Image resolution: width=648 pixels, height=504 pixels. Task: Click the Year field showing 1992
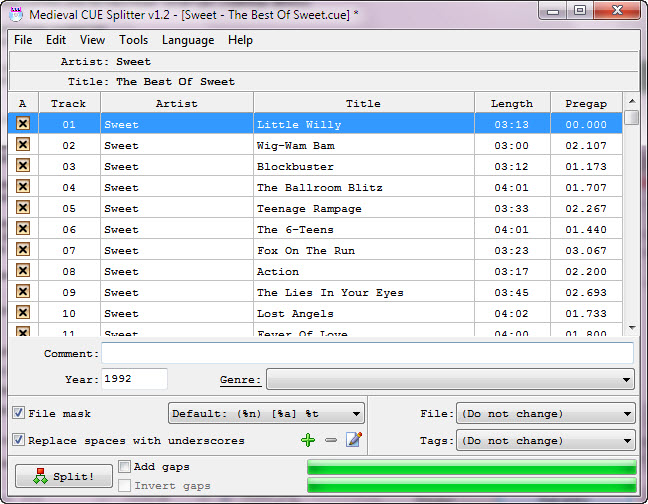coord(134,379)
